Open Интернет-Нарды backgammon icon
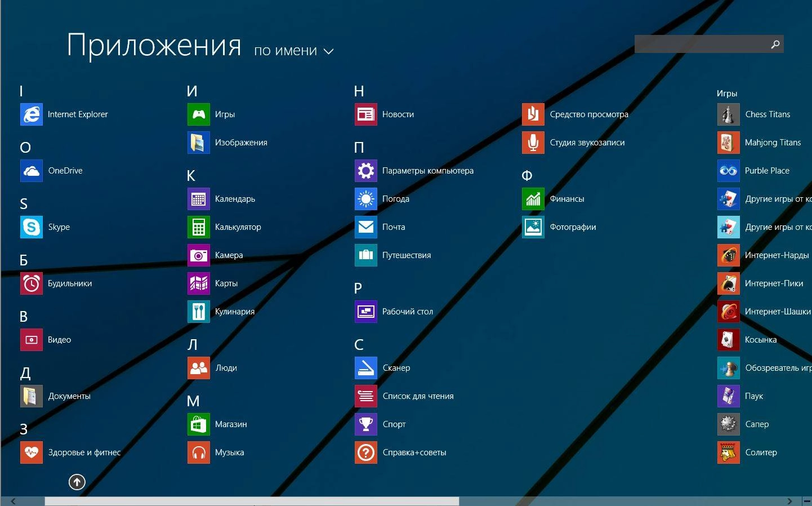 point(729,255)
